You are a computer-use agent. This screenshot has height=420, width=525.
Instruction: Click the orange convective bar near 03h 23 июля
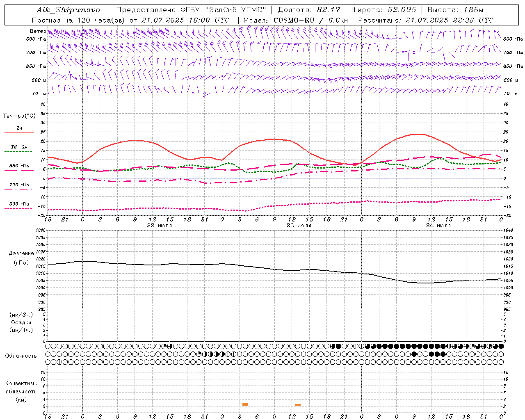point(245,404)
